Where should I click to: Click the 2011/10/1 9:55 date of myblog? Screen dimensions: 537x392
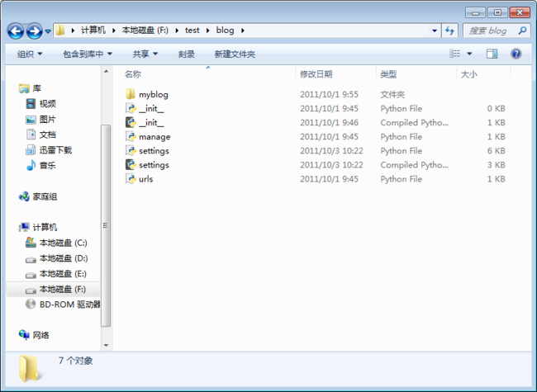click(329, 94)
